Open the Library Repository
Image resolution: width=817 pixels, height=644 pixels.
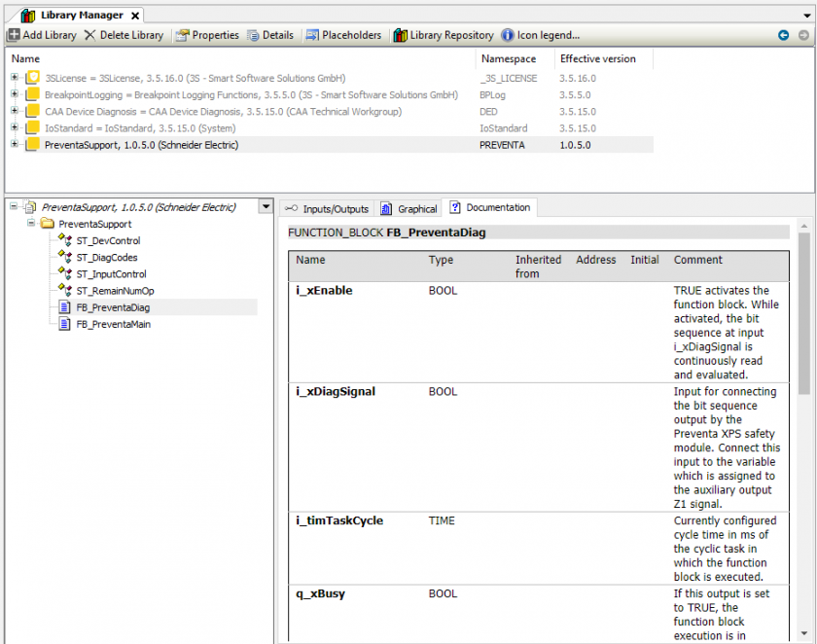coord(444,35)
